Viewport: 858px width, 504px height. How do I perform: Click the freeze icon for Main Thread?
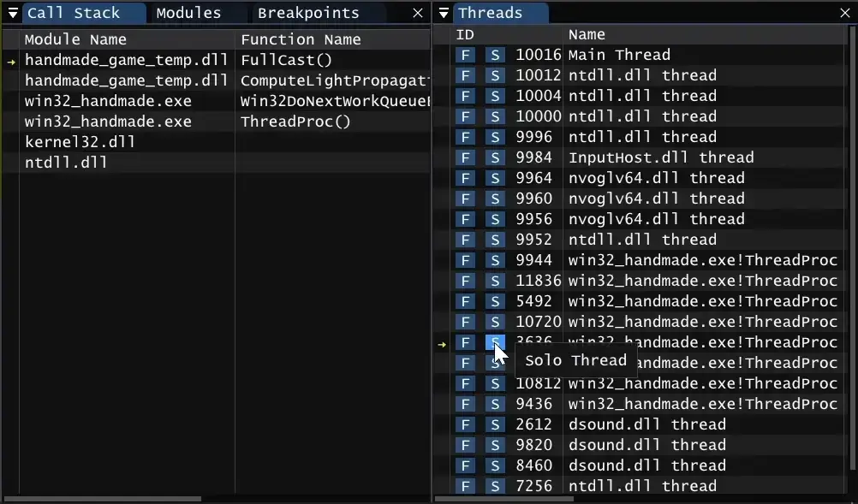point(465,55)
